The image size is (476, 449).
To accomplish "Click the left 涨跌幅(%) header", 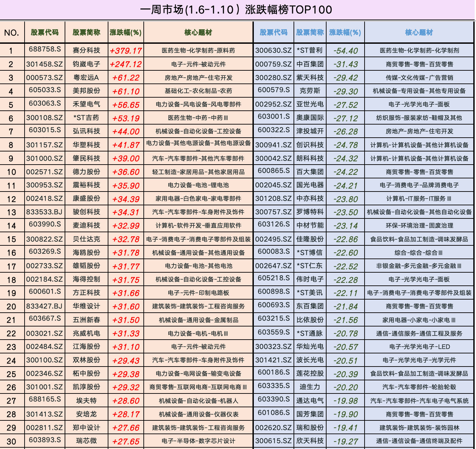I will (126, 32).
